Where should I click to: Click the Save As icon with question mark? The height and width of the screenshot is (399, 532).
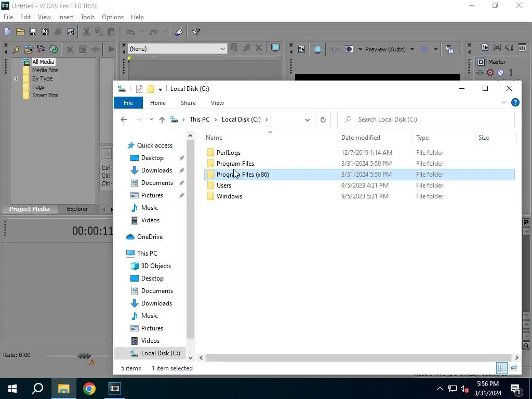click(x=45, y=32)
